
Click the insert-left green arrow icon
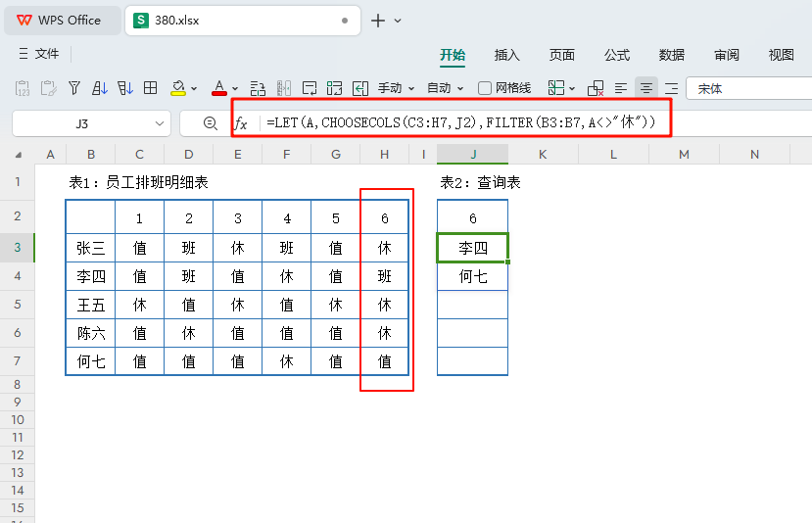pos(359,88)
